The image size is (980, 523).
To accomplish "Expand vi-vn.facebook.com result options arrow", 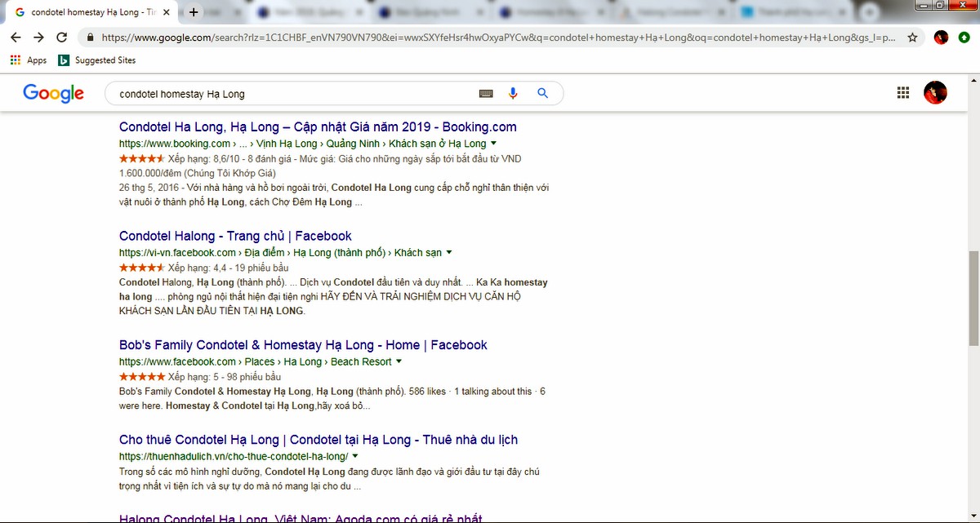I will click(x=449, y=253).
